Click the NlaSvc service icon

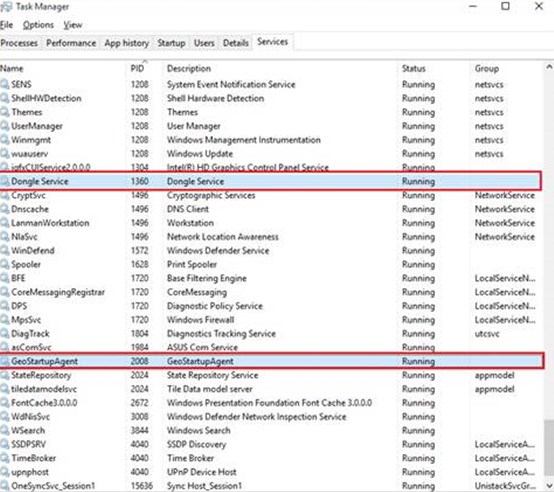(x=5, y=236)
